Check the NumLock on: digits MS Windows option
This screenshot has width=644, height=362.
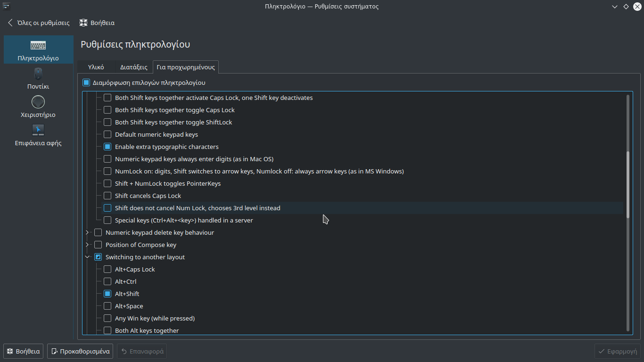(x=107, y=171)
